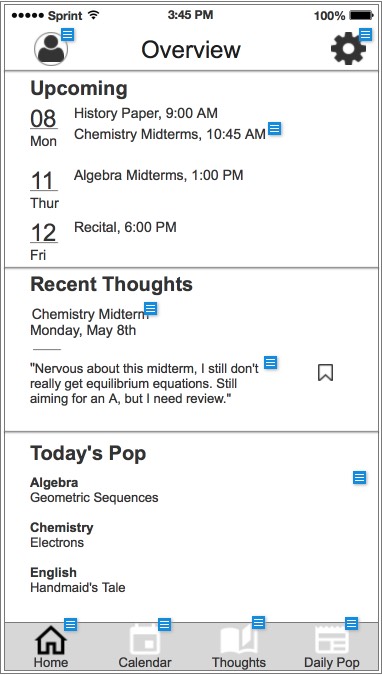Screen dimensions: 382x675
Task: Open the Calendar icon in bottom bar
Action: pos(145,640)
